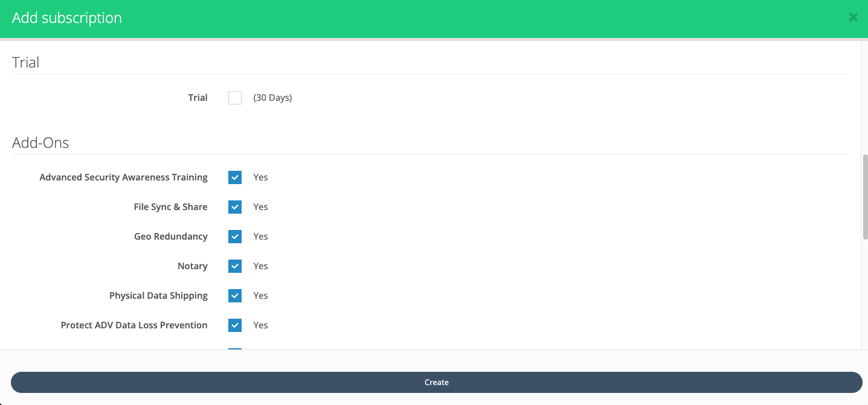Disable the Notary add-on
This screenshot has height=405, width=868.
234,266
